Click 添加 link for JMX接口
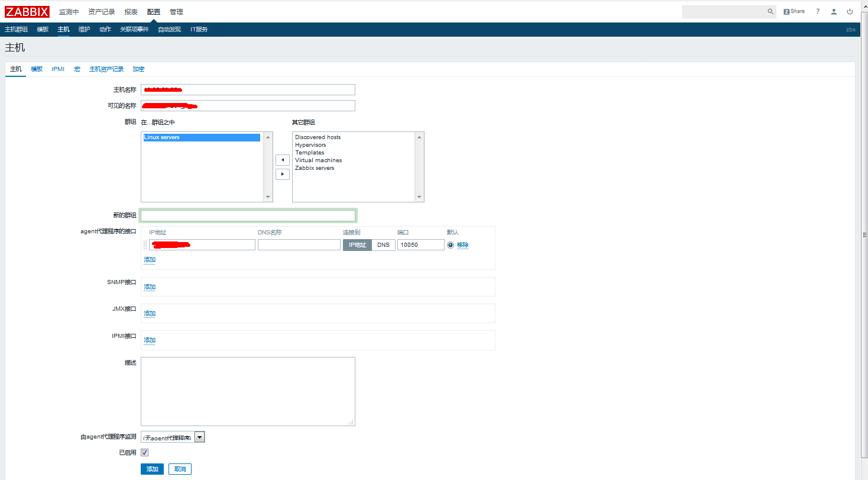 pos(150,314)
